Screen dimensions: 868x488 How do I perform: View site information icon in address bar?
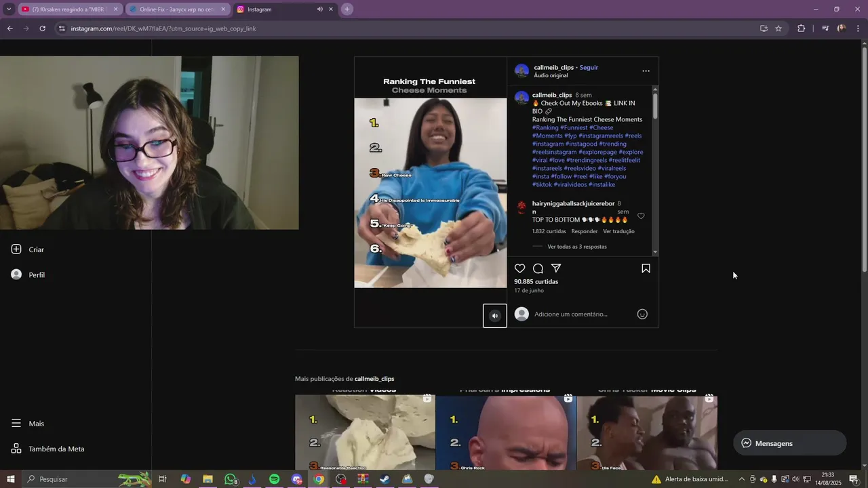[x=62, y=28]
